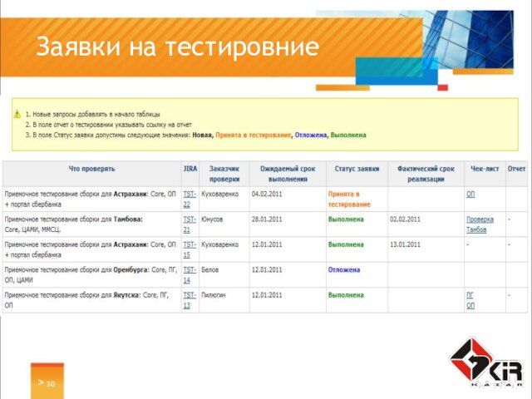Open the TST-21 JIRA link
The height and width of the screenshot is (399, 532).
click(x=187, y=224)
